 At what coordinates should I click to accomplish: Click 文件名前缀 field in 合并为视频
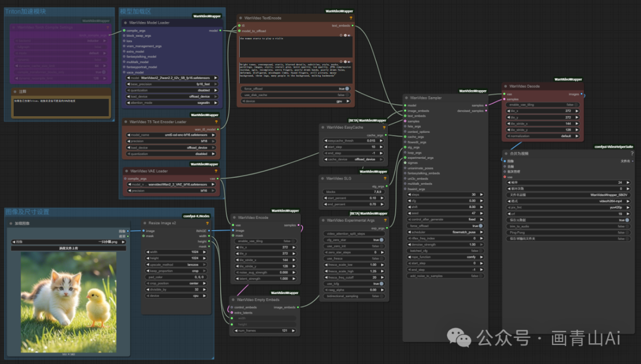click(569, 195)
